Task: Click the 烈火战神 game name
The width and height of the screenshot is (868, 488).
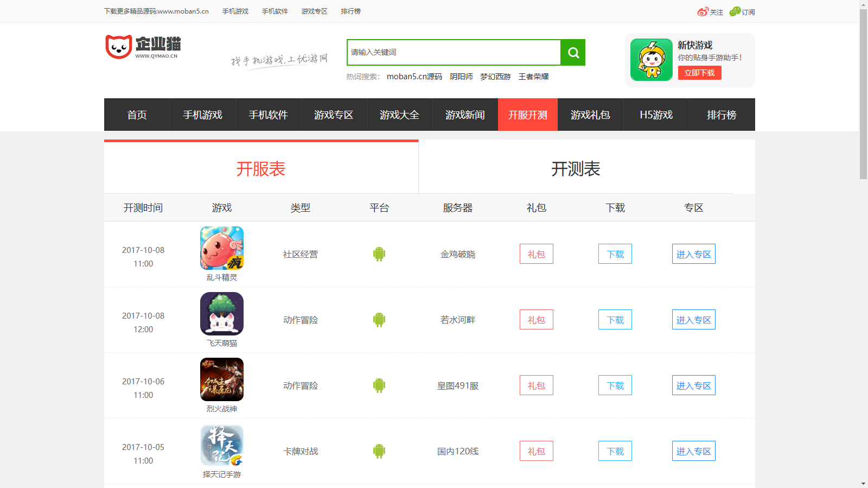Action: point(222,409)
